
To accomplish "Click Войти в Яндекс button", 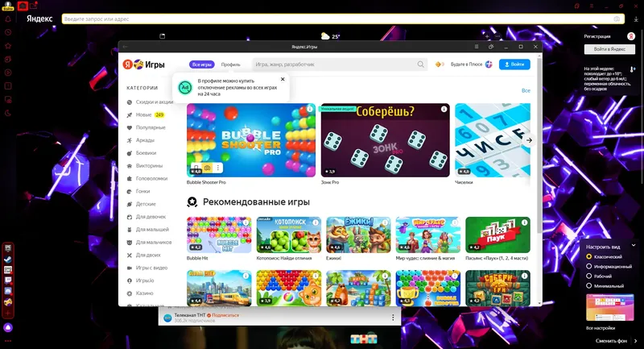I will tap(609, 49).
